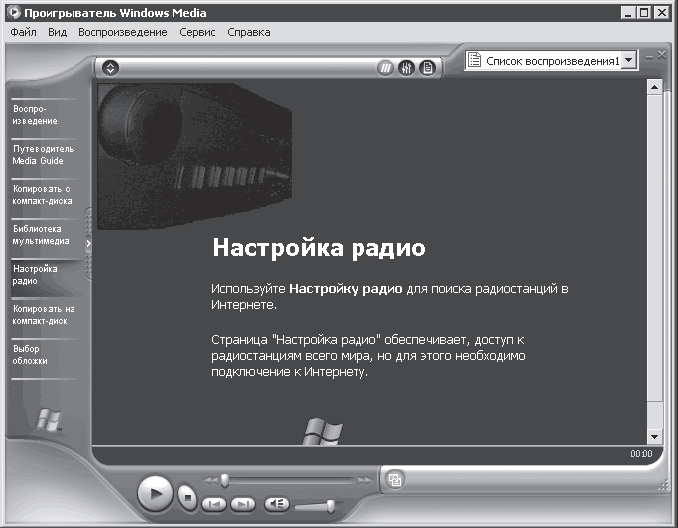Collapse the sidebar with the arrow handle
This screenshot has width=678, height=528.
pyautogui.click(x=88, y=243)
